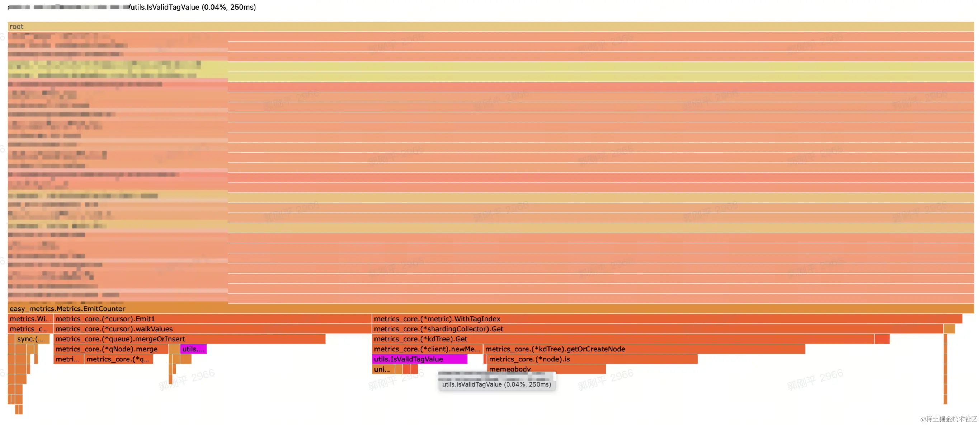
Task: Click metrics_core.(*client).newMe... frame
Action: (x=427, y=349)
